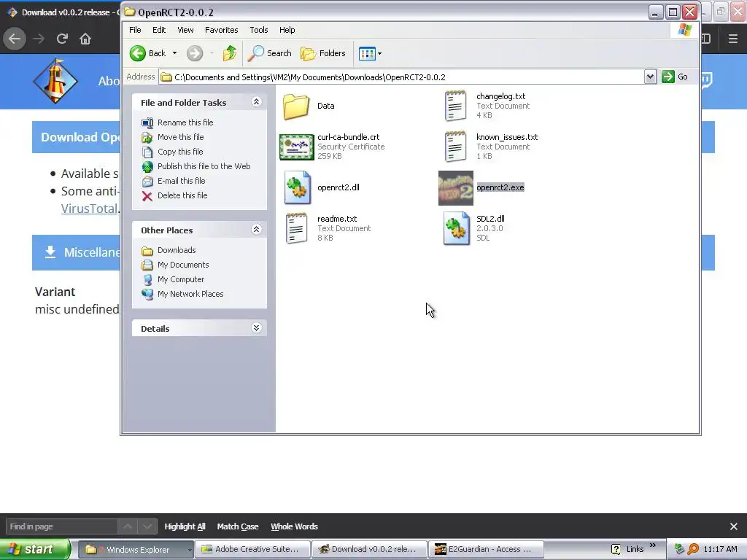Click the red X delete icon

pos(147,196)
